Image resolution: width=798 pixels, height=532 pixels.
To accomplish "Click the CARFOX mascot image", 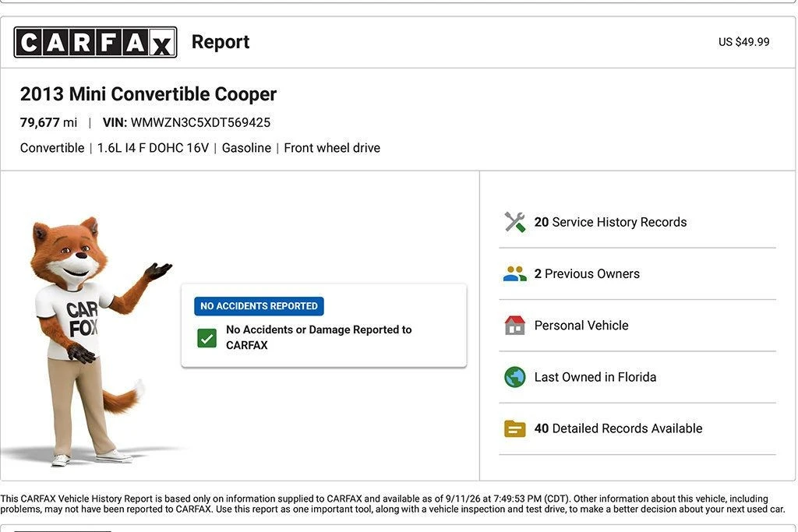I will coord(94,340).
